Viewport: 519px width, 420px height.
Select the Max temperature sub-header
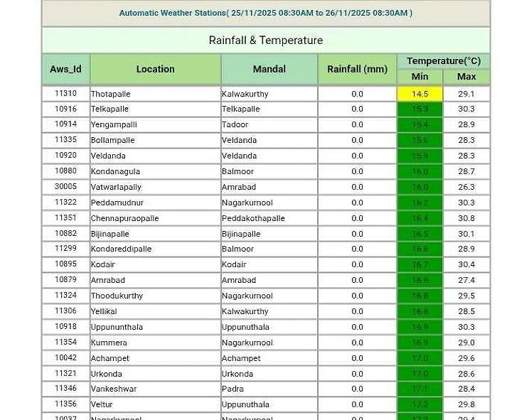tap(466, 77)
